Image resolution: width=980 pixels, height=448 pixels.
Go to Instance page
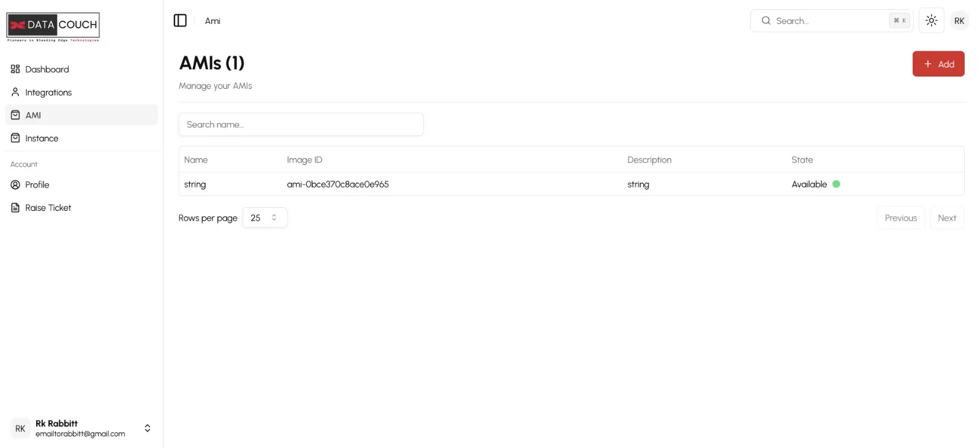[81, 139]
